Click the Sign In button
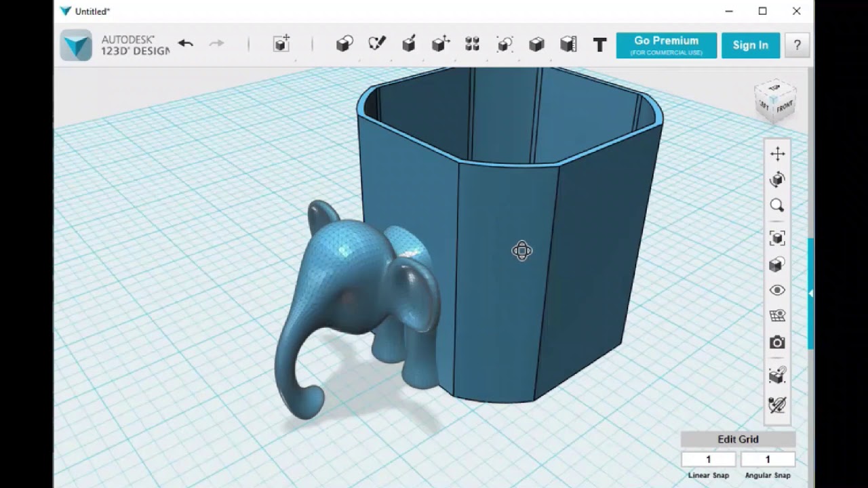Viewport: 868px width, 488px height. point(751,45)
